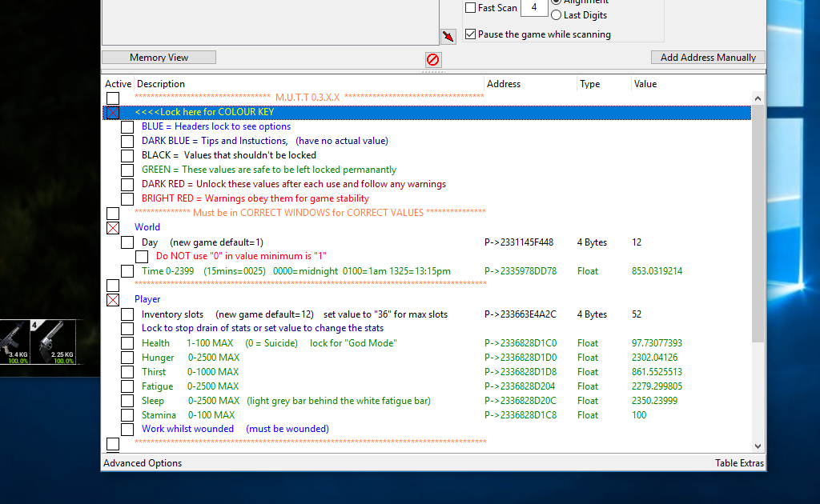Lock the Hunger value checkbox
The width and height of the screenshot is (820, 504).
tap(127, 358)
